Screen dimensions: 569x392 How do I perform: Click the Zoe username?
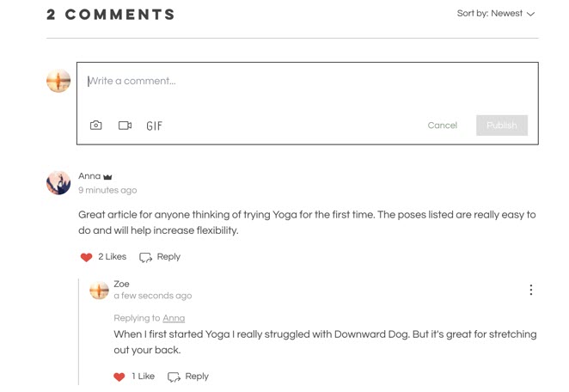pyautogui.click(x=121, y=284)
